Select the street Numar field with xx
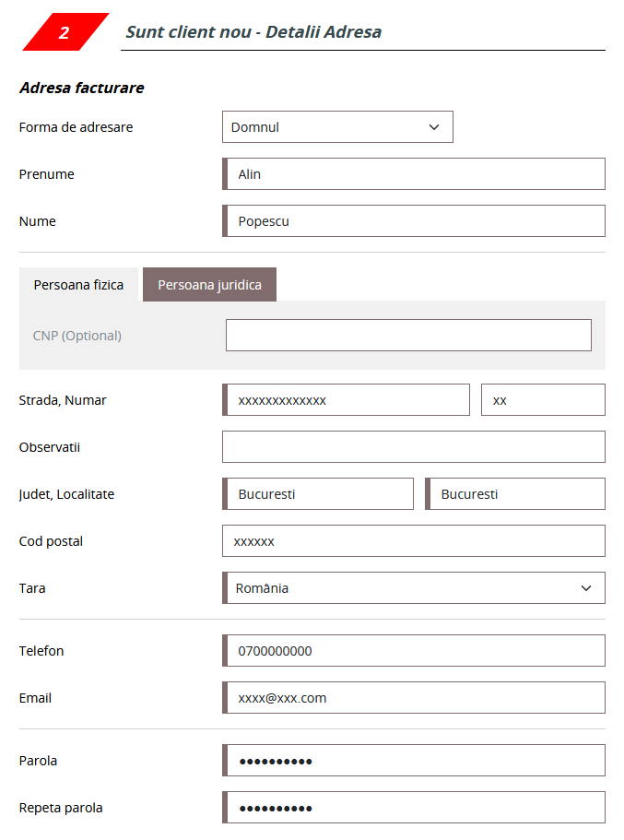 (x=543, y=400)
